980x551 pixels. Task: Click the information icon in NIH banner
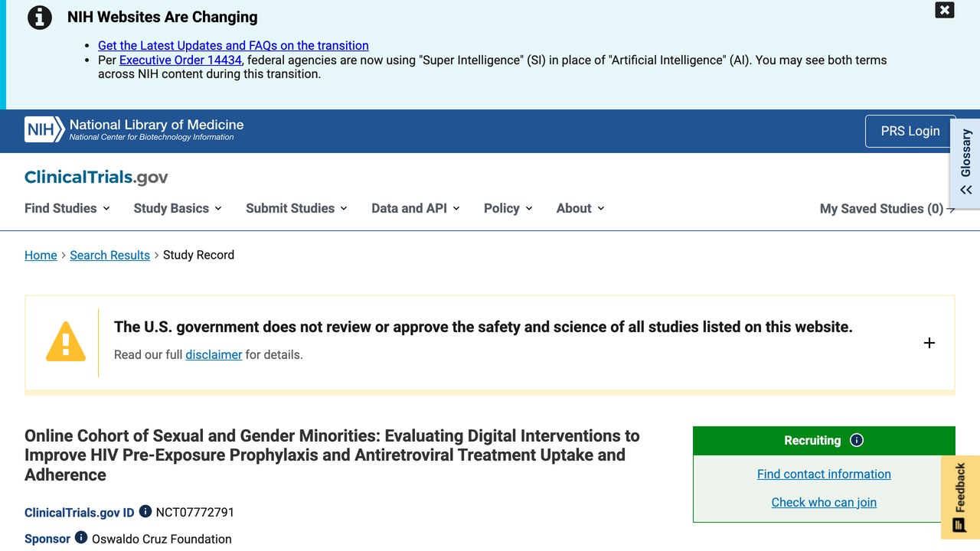click(x=40, y=17)
